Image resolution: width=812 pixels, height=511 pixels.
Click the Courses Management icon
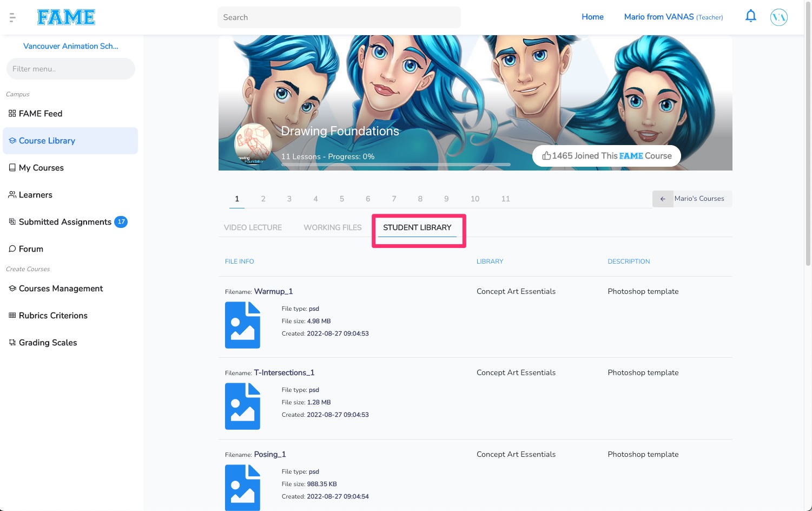pos(12,288)
